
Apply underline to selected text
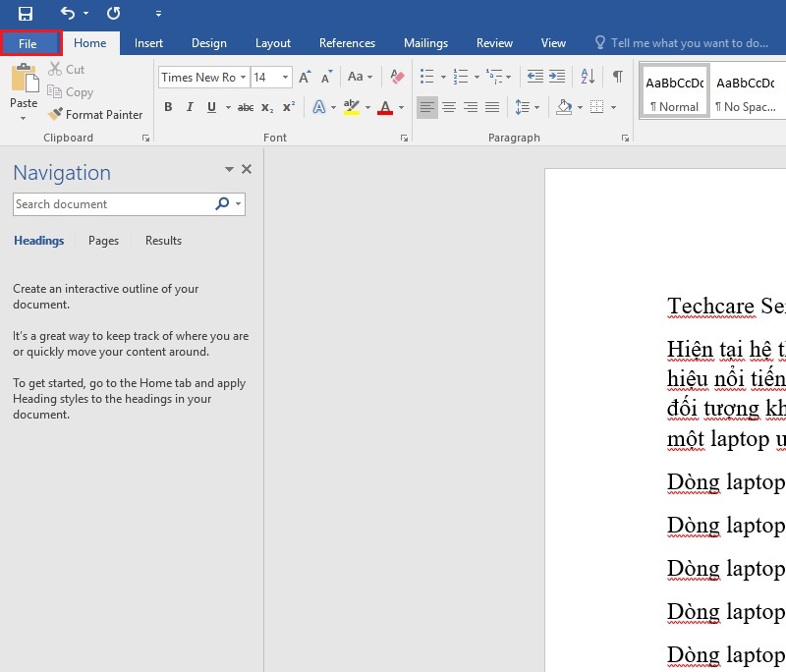[210, 107]
